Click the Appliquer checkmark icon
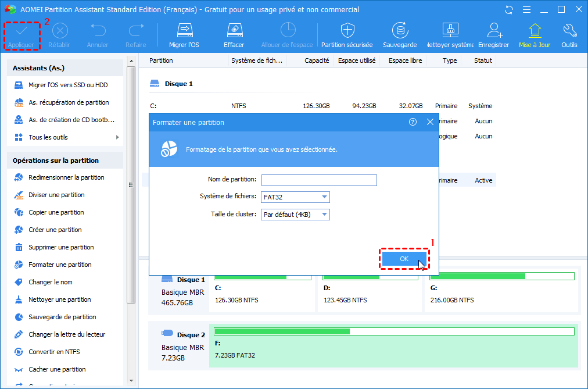 pyautogui.click(x=21, y=31)
